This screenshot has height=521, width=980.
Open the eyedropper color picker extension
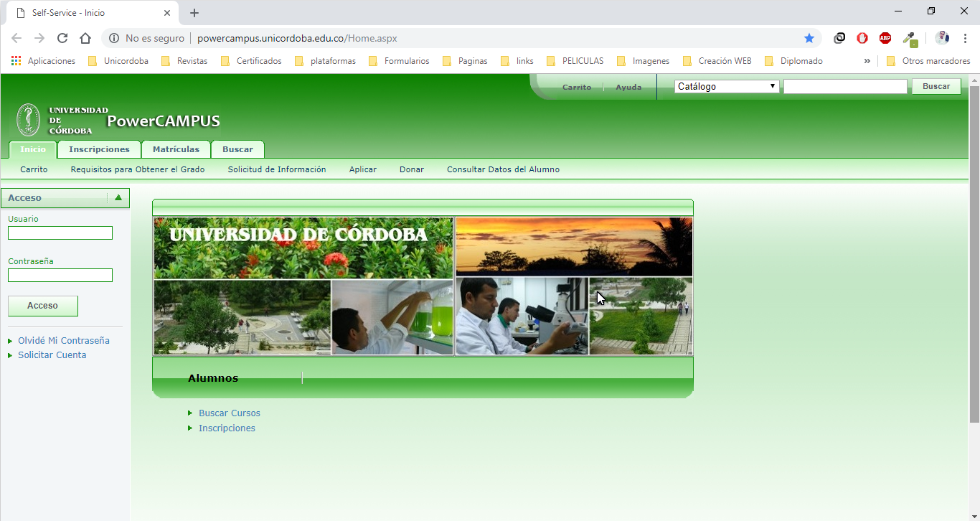coord(910,39)
